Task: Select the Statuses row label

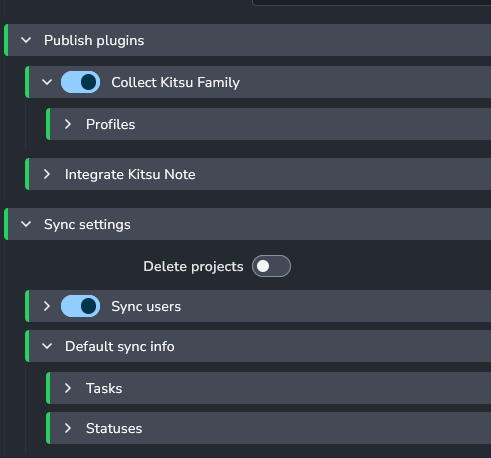Action: click(x=114, y=428)
